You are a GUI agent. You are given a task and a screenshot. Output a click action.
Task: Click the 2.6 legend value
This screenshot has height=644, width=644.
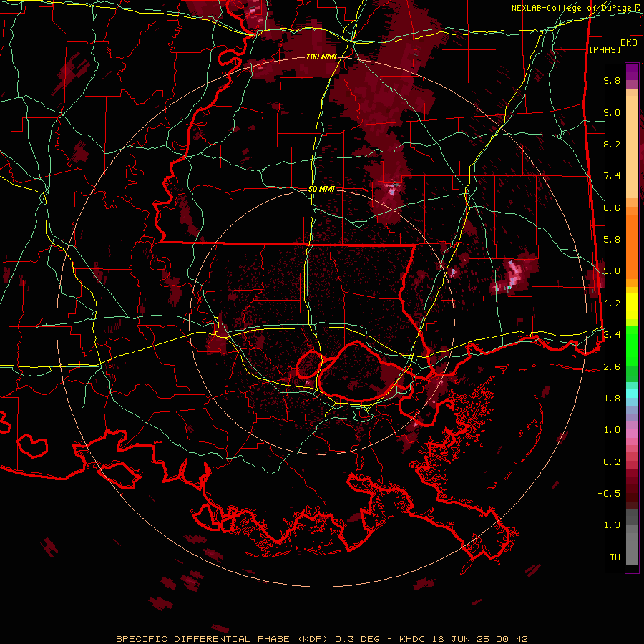click(612, 366)
